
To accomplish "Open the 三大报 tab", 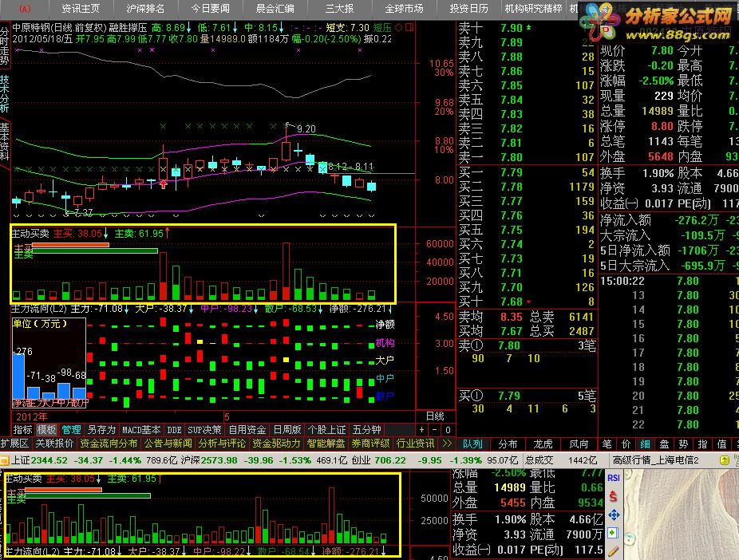I will [339, 9].
